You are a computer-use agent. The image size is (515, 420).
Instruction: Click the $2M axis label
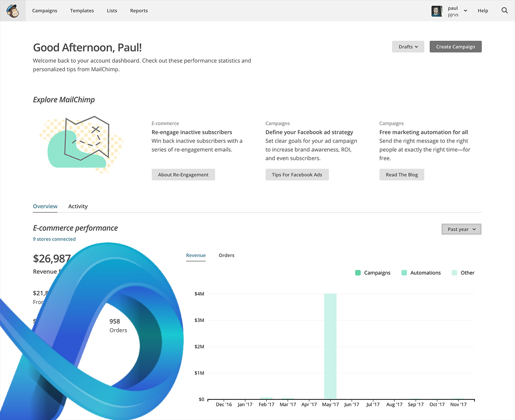pos(199,347)
